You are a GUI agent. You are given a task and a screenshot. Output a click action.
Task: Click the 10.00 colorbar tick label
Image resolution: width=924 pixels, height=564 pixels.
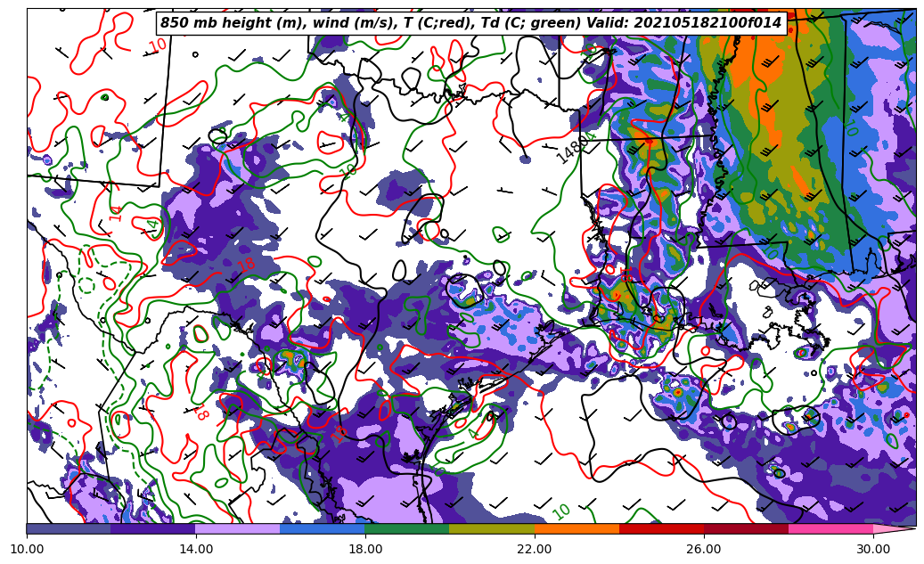27,549
